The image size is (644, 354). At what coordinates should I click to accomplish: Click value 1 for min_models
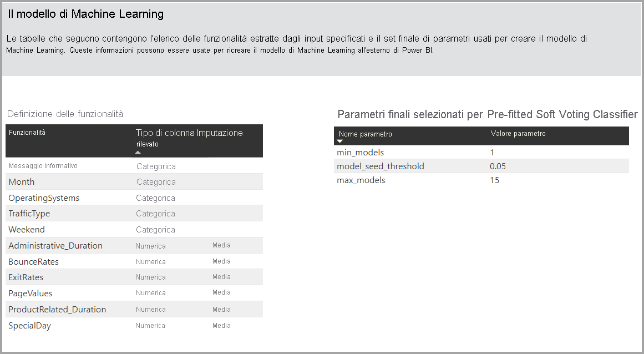tap(492, 153)
